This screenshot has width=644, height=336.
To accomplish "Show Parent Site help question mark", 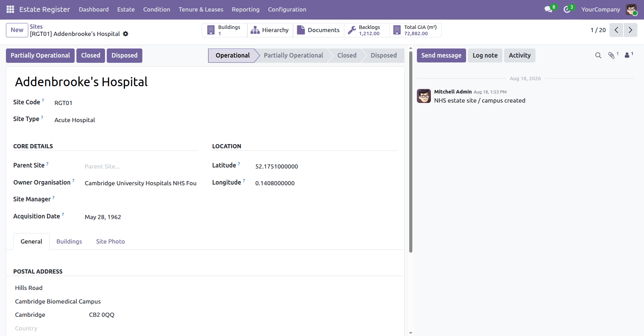I will (47, 164).
